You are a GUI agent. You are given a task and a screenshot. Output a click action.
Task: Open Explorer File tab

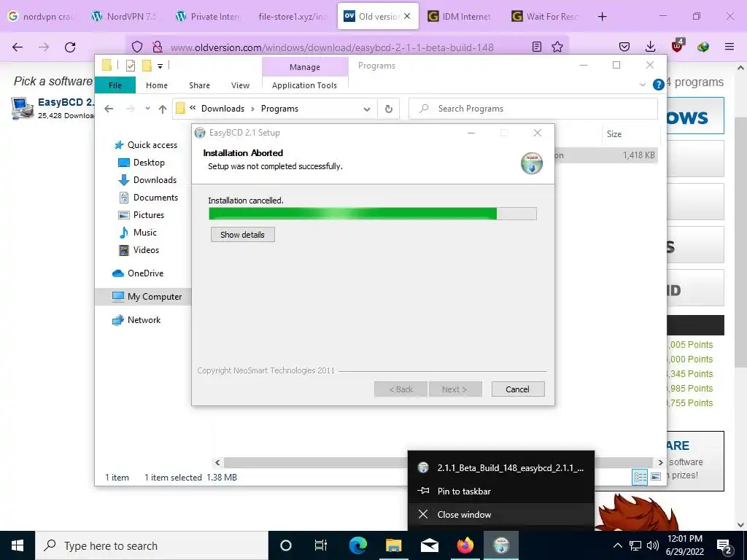pyautogui.click(x=115, y=85)
